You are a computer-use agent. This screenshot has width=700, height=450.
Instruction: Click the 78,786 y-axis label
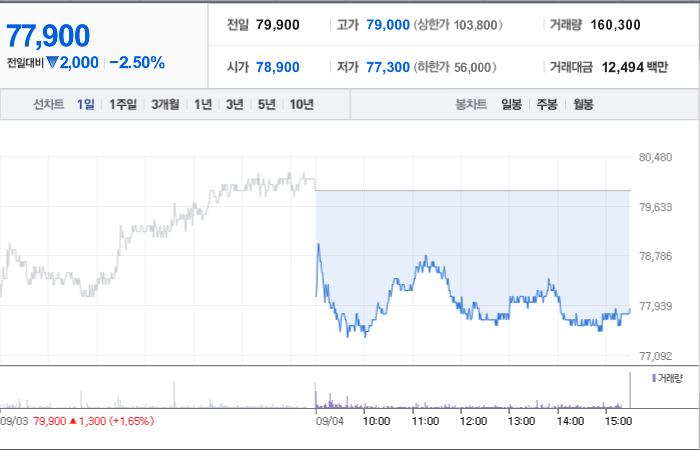(655, 257)
